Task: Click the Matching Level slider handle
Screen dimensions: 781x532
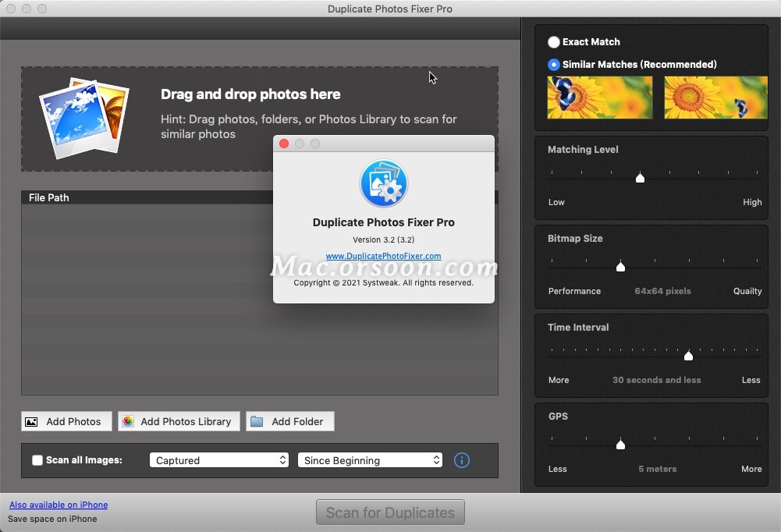Action: click(x=640, y=177)
